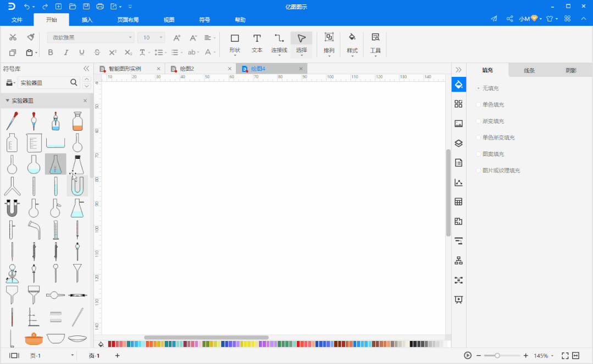This screenshot has height=364, width=593.
Task: Pick the red dropper pipette symbol
Action: click(x=12, y=121)
